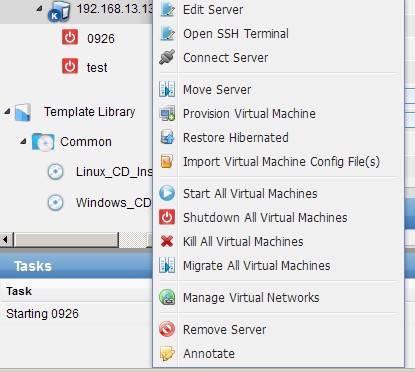This screenshot has width=415, height=372.
Task: Click the Annotate note icon
Action: (x=167, y=353)
